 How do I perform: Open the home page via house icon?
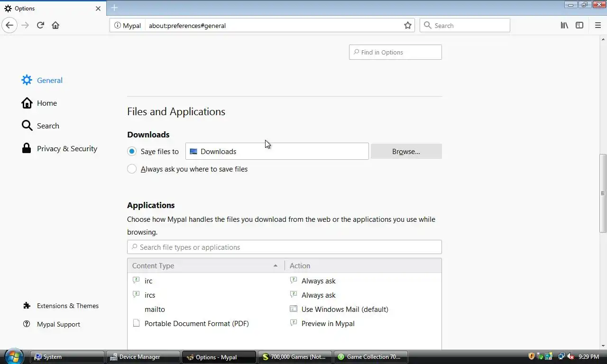tap(55, 25)
